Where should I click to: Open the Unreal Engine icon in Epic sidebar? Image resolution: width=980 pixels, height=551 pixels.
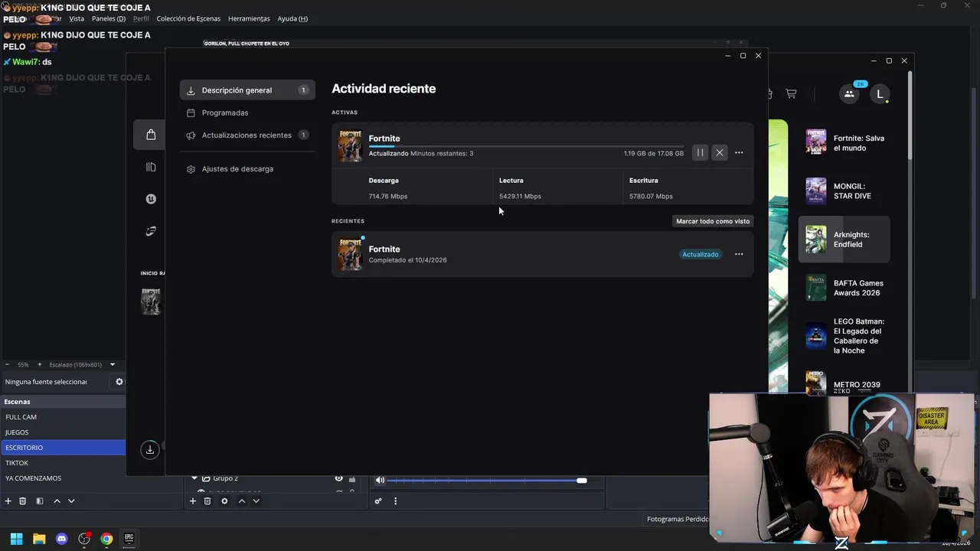(151, 199)
